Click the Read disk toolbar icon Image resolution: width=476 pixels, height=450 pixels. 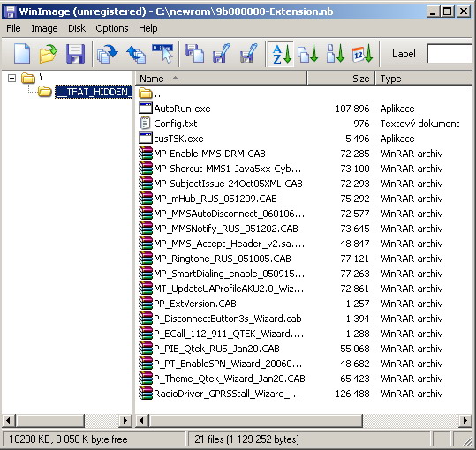coord(107,54)
